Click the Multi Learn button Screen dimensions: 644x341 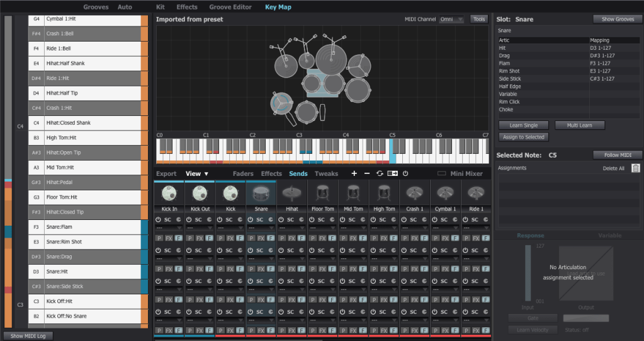(579, 125)
